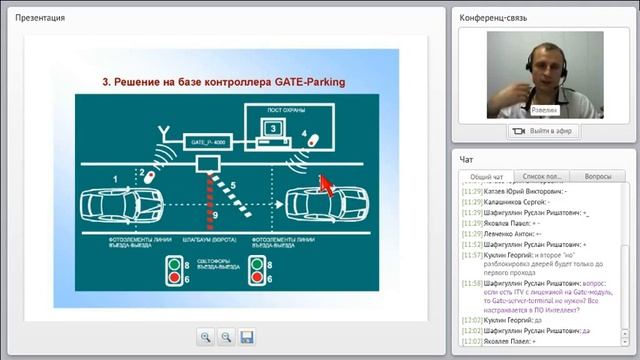Click the slide title about GATE-Parking
The image size is (640, 360).
click(224, 82)
